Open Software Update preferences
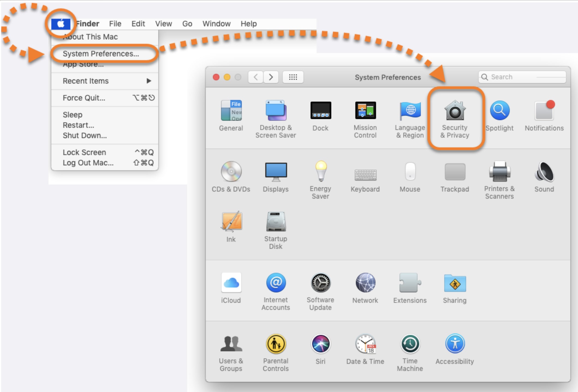This screenshot has width=578, height=392. 321,283
